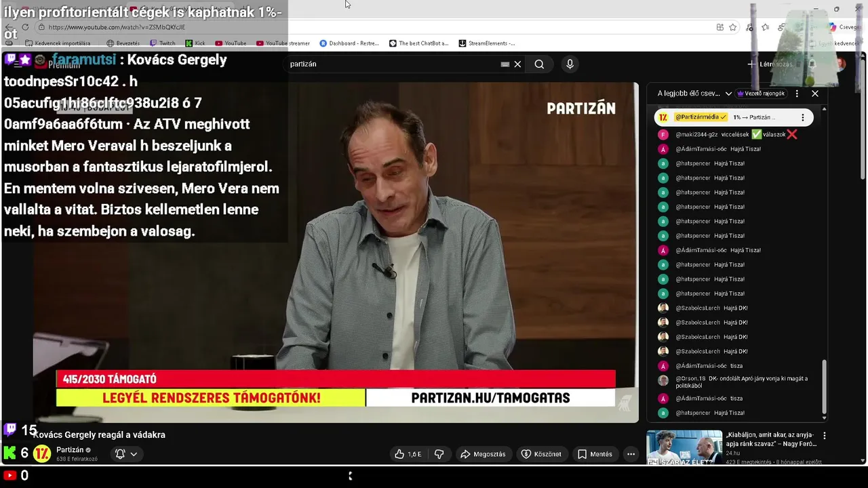Click the browser address bar URL
The height and width of the screenshot is (488, 868).
(x=117, y=27)
